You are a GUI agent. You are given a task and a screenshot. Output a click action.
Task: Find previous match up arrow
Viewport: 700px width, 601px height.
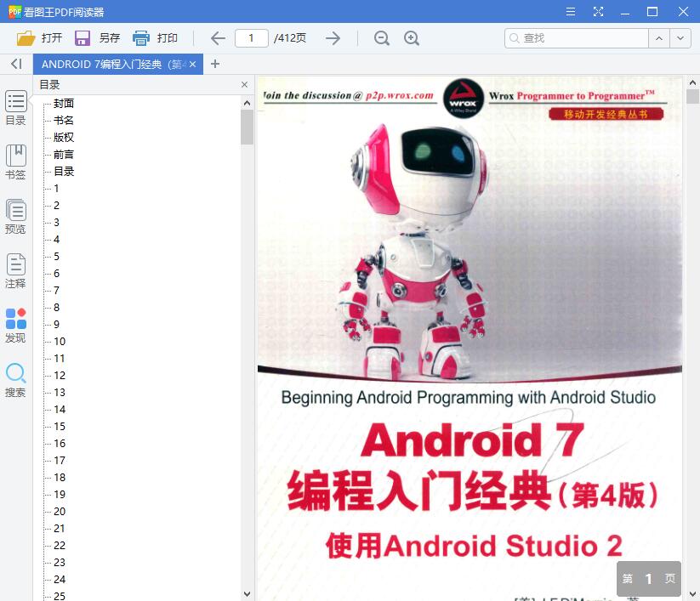pyautogui.click(x=659, y=38)
